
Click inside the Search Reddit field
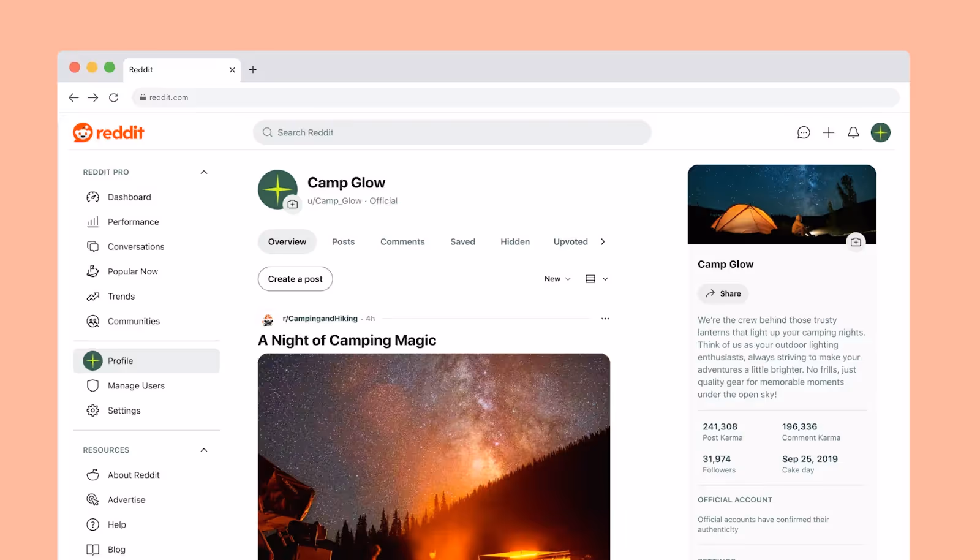[452, 132]
